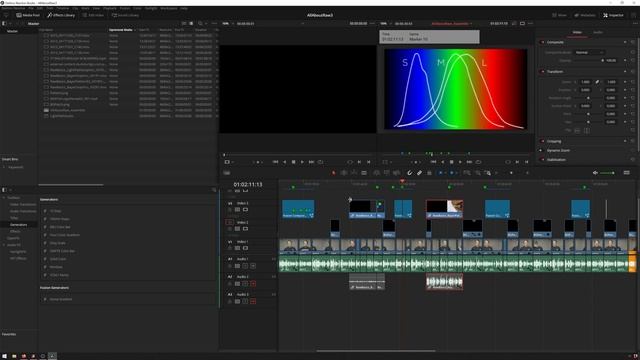The image size is (640, 360).
Task: Play reverse in timeline viewer
Action: point(442,162)
